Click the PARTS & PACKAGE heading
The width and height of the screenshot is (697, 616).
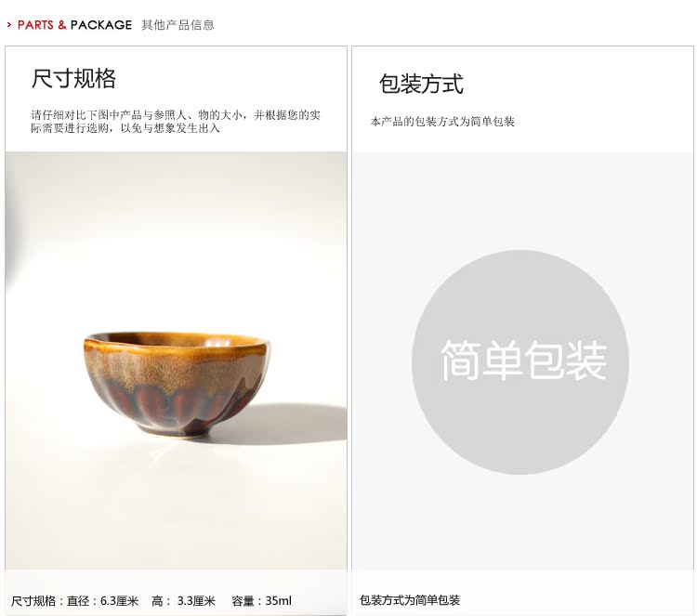(74, 25)
